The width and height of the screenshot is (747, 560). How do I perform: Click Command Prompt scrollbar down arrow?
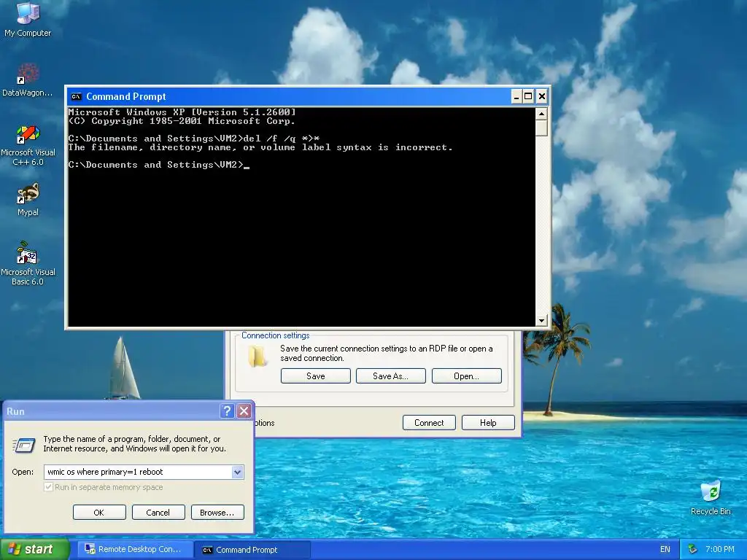point(541,321)
